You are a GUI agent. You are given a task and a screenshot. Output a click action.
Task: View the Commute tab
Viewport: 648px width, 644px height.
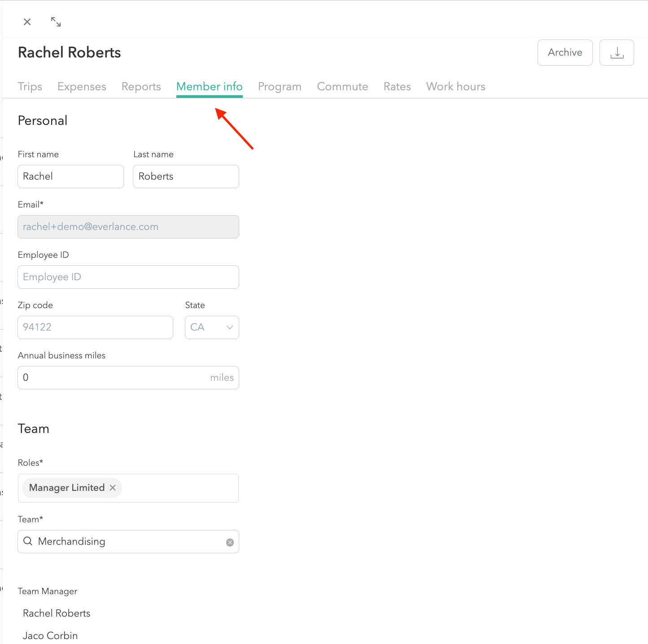[342, 87]
